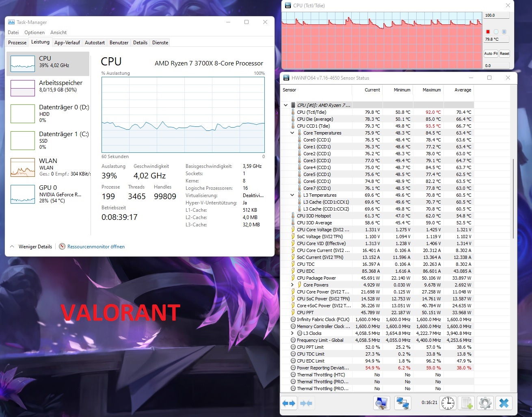532x417 pixels.
Task: Click the expand layout arrows icon in HWiNFO
Action: pyautogui.click(x=289, y=403)
